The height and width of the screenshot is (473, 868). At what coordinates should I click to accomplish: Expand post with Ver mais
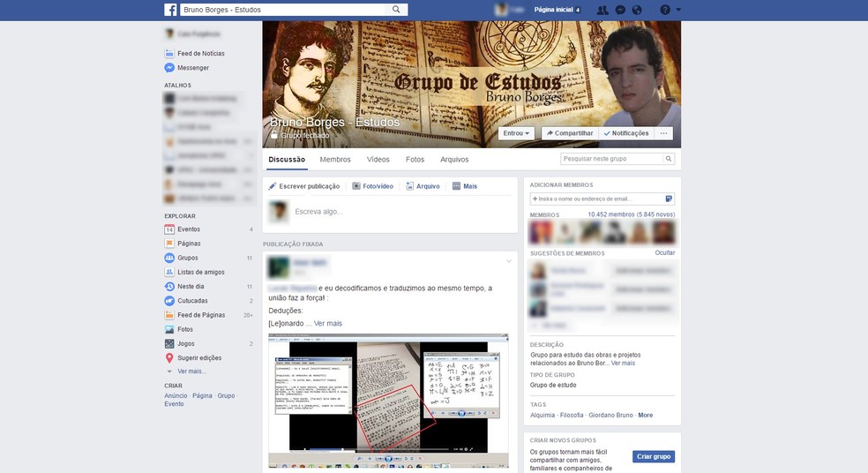tap(328, 324)
